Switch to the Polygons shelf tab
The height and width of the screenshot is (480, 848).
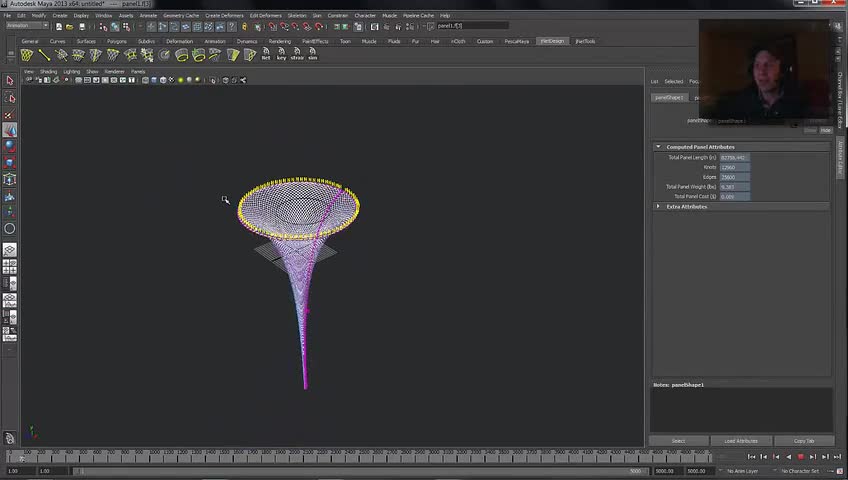coord(116,41)
